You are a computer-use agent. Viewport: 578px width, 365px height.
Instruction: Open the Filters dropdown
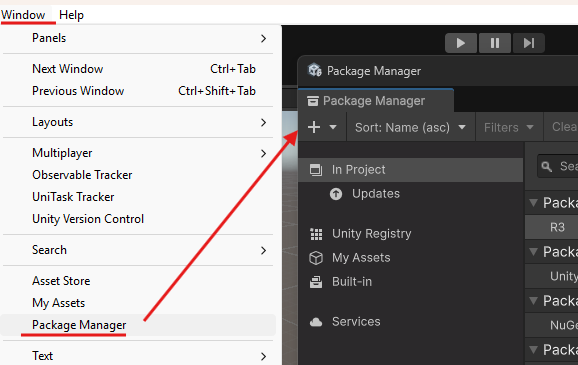[509, 127]
